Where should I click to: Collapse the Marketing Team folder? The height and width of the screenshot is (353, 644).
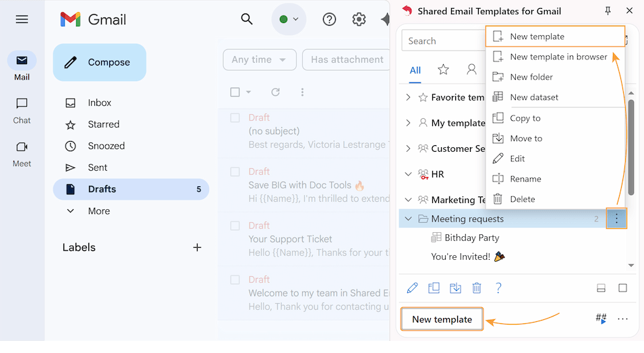point(408,200)
